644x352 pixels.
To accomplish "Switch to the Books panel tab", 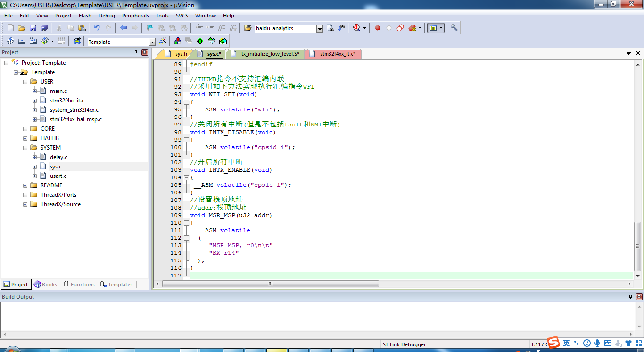I will click(x=45, y=285).
